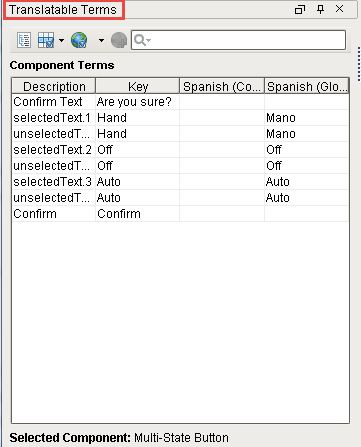Click the tree view toolbar icon

(x=24, y=40)
